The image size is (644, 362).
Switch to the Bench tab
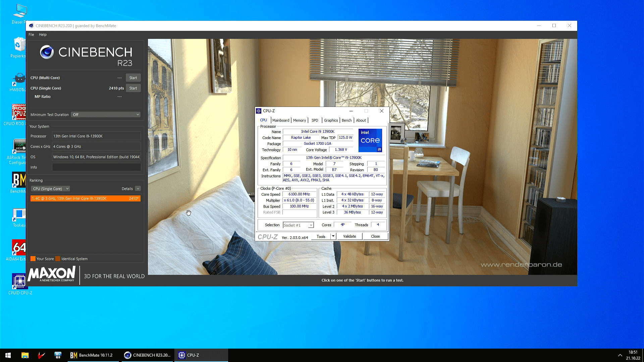coord(347,120)
